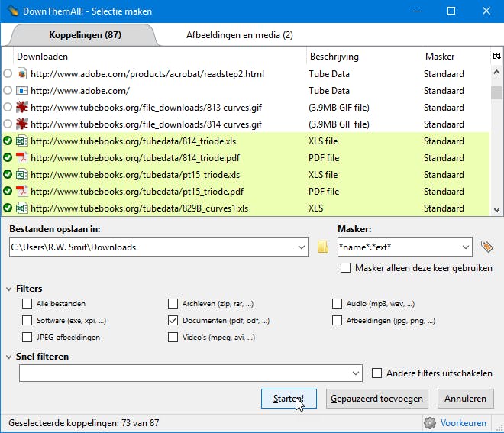This screenshot has height=433, width=504.
Task: Enable the Archieven filter checkbox
Action: (173, 304)
